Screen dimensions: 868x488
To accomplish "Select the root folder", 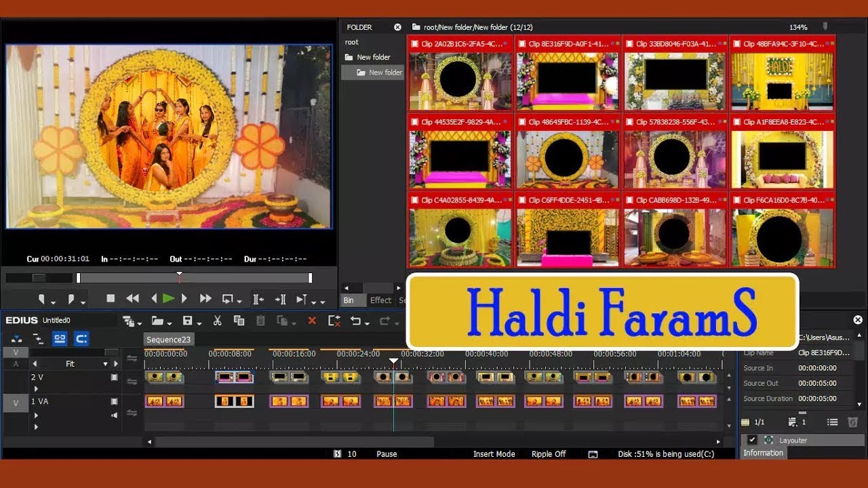I will 352,42.
